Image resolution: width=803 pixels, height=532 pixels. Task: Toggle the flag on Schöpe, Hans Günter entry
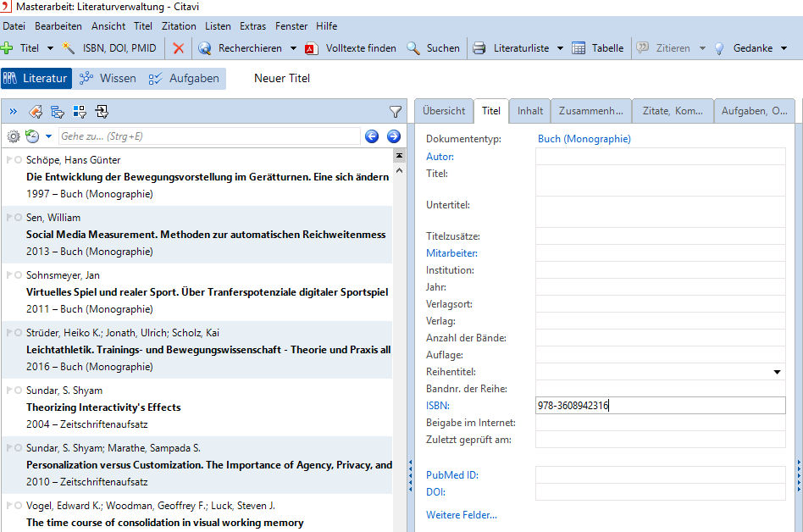9,160
